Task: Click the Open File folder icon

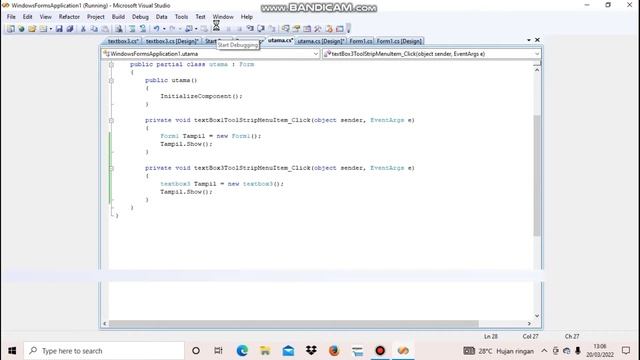Action: 32,29
